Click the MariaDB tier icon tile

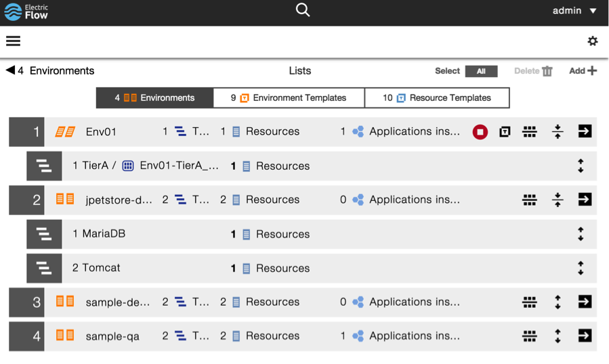tap(44, 234)
